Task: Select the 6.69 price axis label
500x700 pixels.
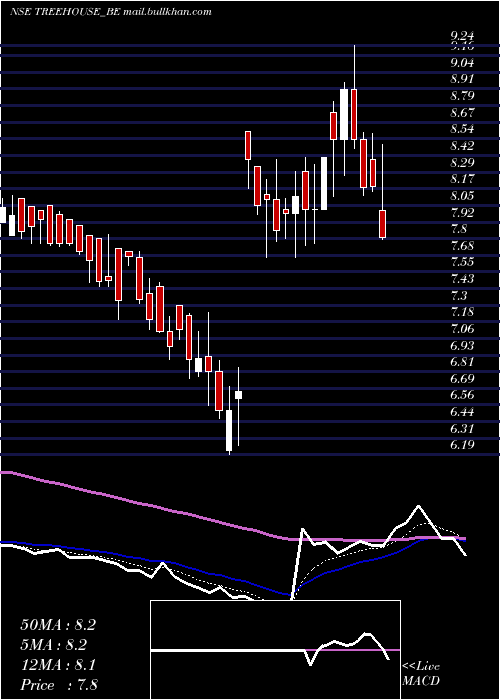Action: tap(462, 379)
